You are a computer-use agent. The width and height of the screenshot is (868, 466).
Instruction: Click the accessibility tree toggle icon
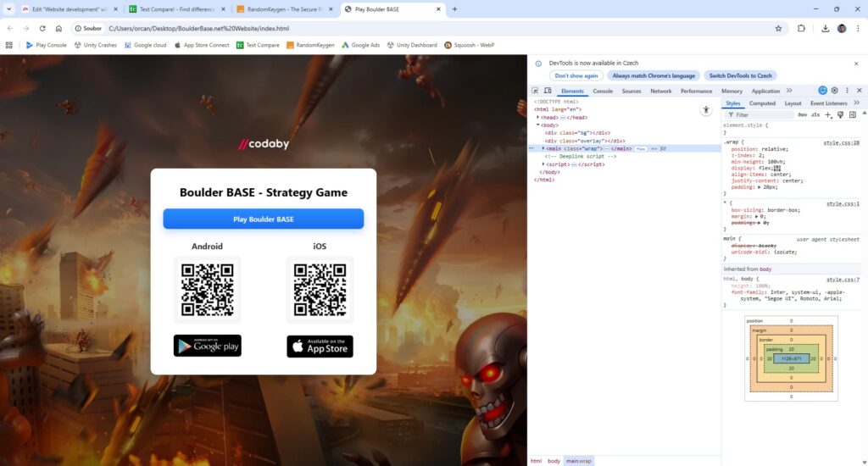point(706,110)
